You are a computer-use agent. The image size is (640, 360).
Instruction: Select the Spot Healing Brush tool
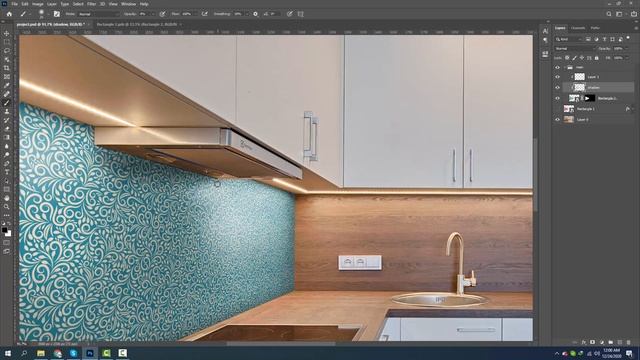click(x=7, y=94)
